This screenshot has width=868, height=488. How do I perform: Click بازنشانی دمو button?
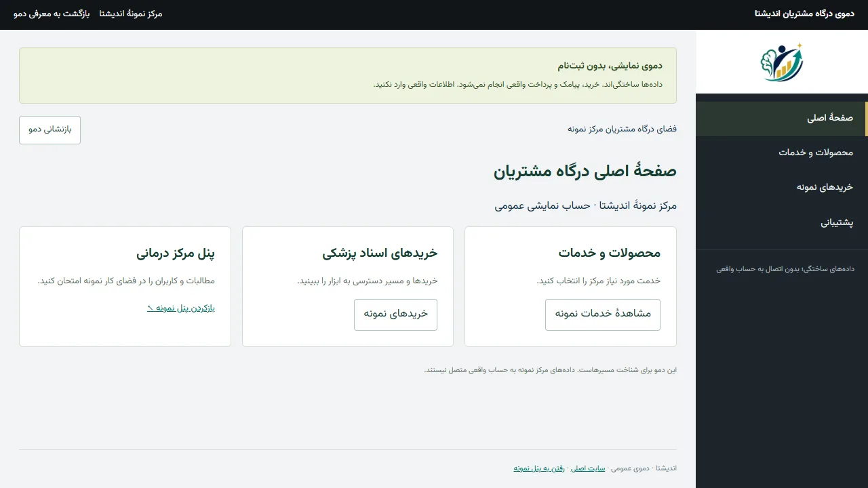(x=50, y=130)
